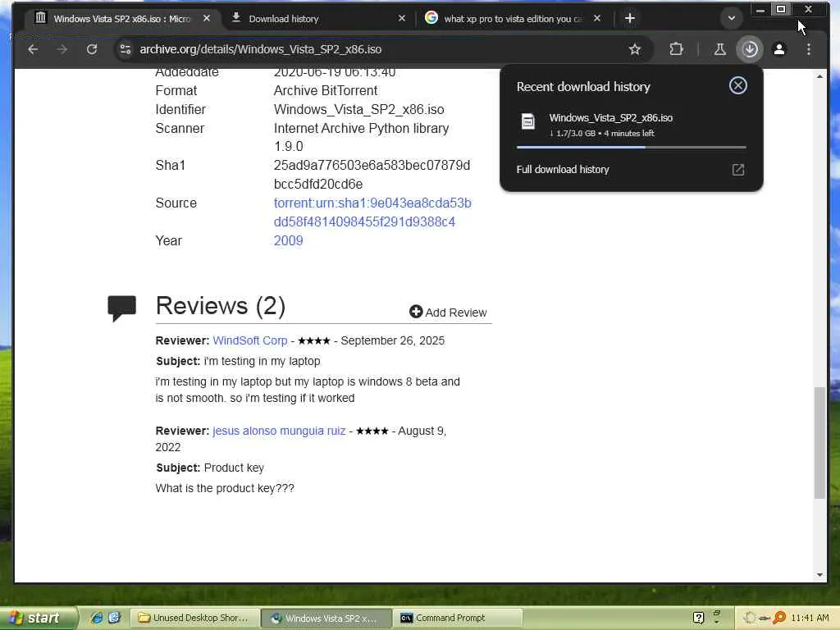Click 'What is the product key???' text
The image size is (840, 630).
coord(225,488)
